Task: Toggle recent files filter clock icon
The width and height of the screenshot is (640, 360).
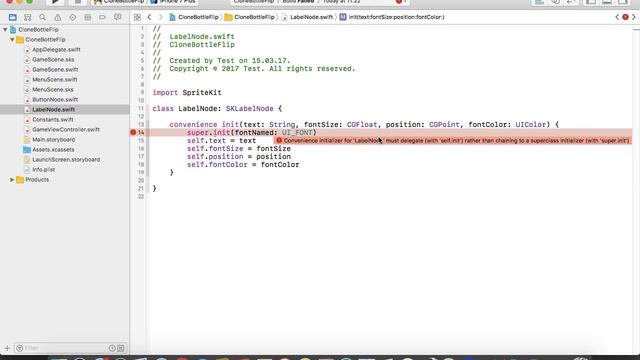Action: pyautogui.click(x=112, y=348)
